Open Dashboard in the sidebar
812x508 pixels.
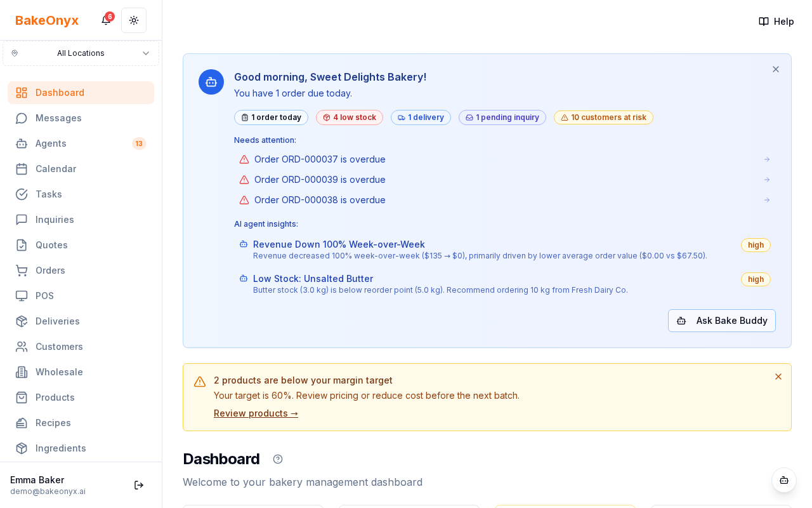pos(81,93)
